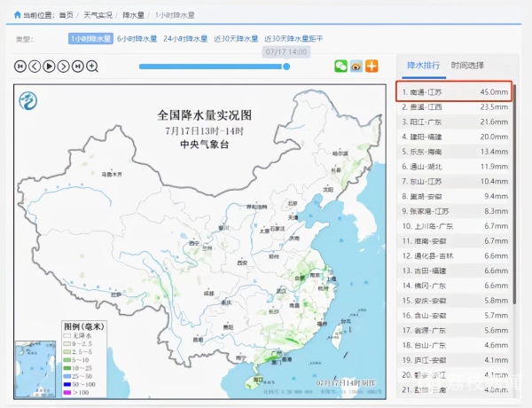Share via the WeChat icon
This screenshot has width=532, height=408.
tap(340, 66)
